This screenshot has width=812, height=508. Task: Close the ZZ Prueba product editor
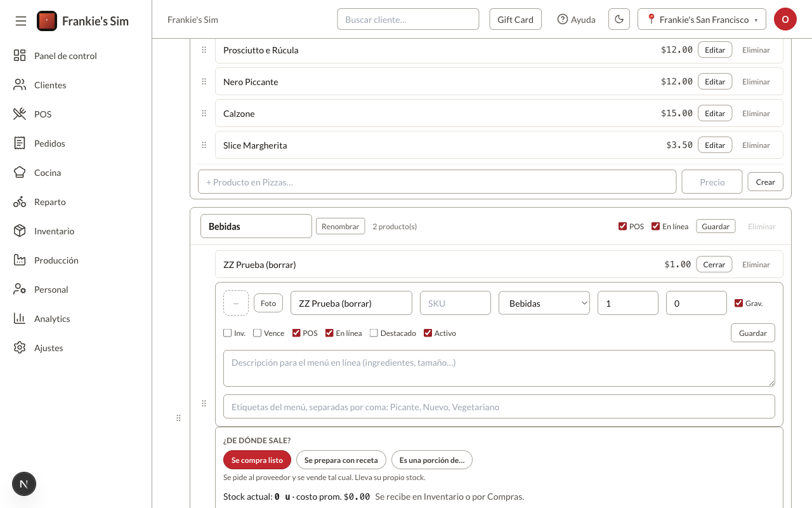pos(714,264)
